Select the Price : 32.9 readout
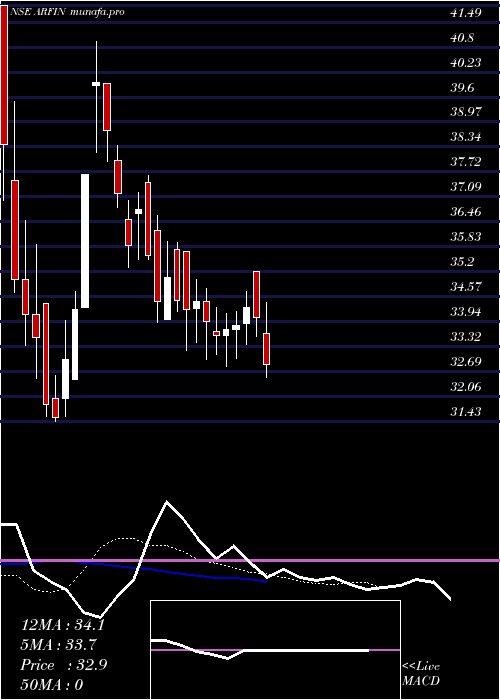The width and height of the screenshot is (500, 700). pyautogui.click(x=64, y=665)
